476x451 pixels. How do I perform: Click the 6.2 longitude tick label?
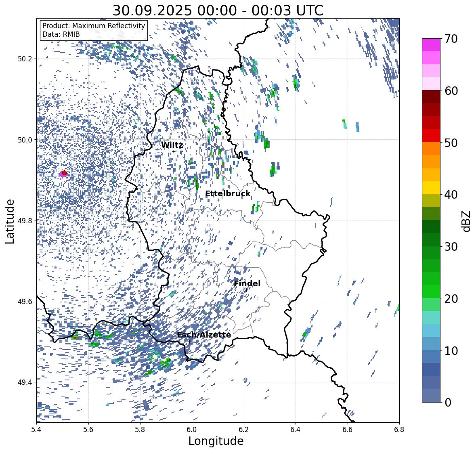pyautogui.click(x=244, y=430)
